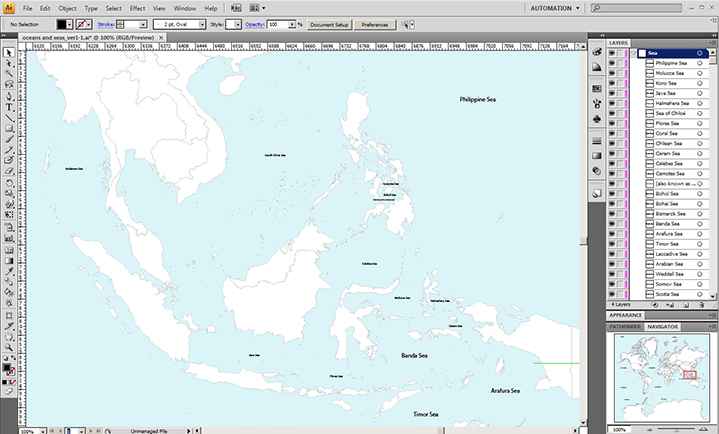Switch to the Pathfinder tab
This screenshot has height=434, width=719.
pyautogui.click(x=624, y=326)
